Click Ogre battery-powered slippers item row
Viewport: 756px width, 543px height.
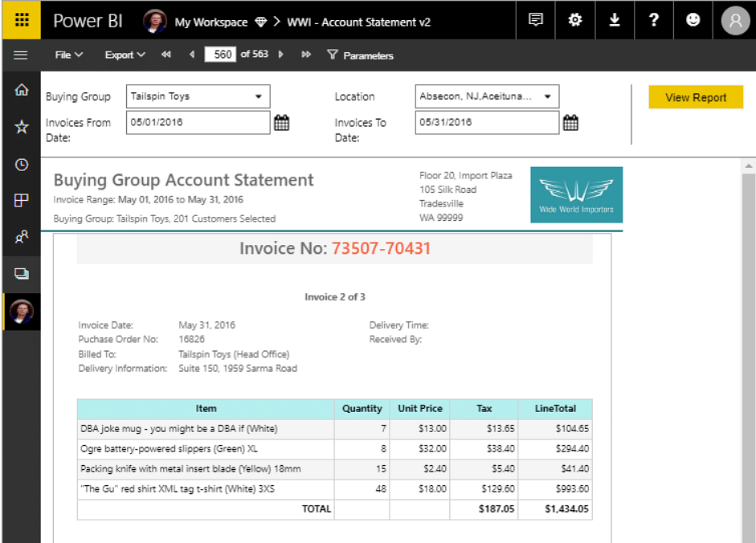point(334,449)
